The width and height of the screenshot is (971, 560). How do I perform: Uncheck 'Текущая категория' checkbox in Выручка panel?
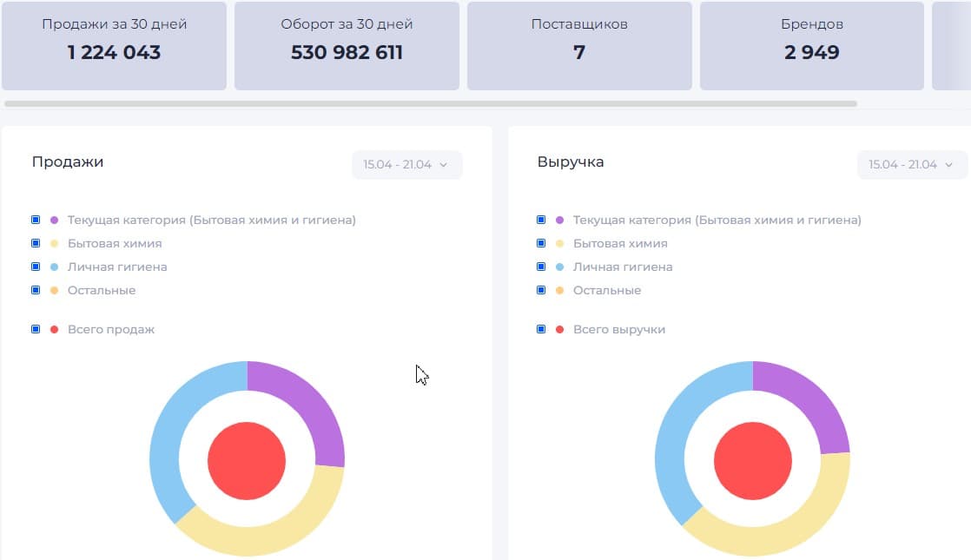click(540, 220)
